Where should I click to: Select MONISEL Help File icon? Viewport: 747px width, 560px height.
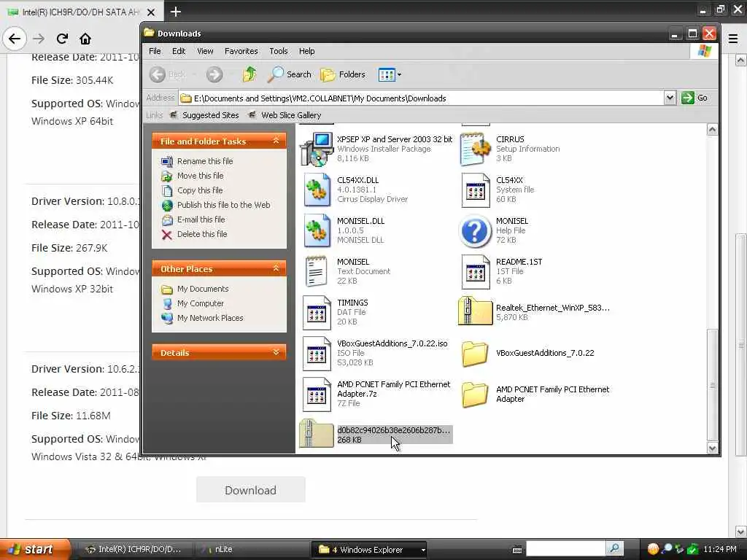click(x=475, y=231)
